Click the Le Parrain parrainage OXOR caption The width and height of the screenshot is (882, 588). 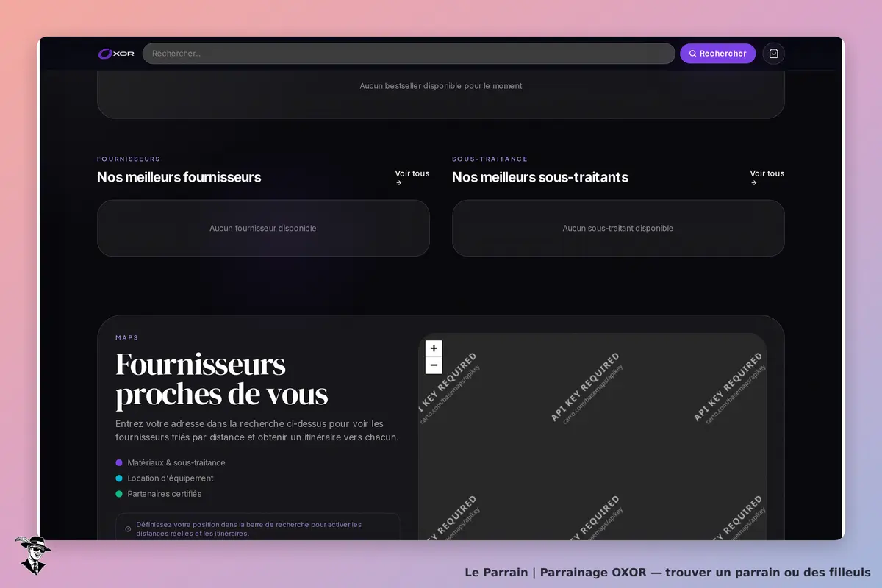tap(667, 573)
